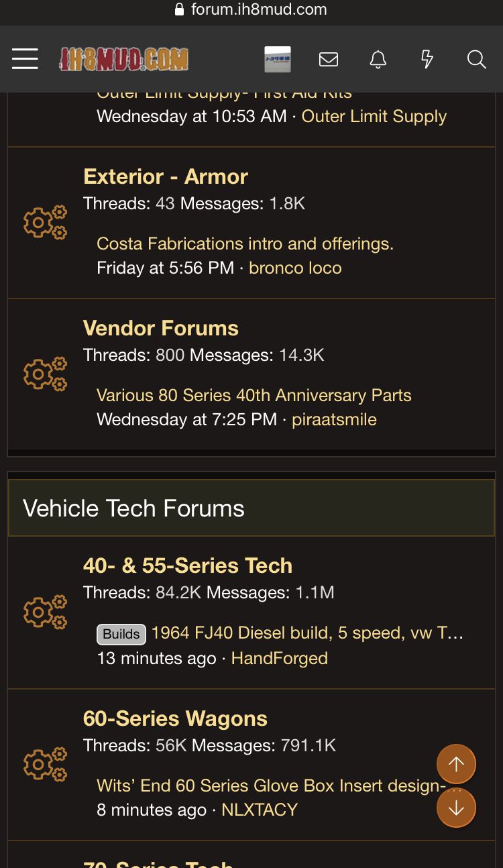Open Costa Fabrications intro and offerings thread

coord(245,243)
